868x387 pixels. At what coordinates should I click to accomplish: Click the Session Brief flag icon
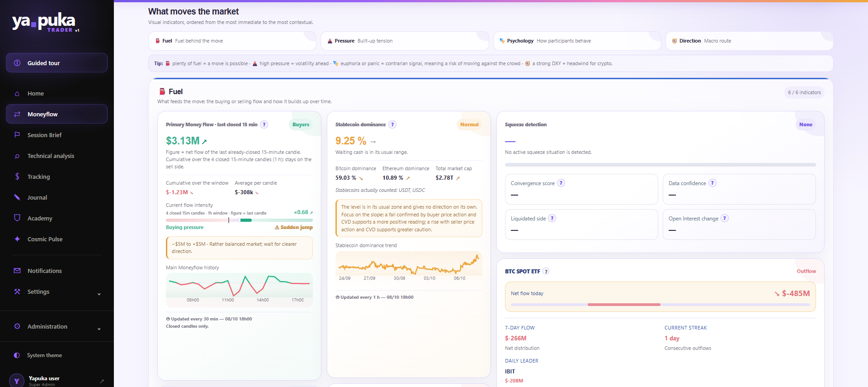[17, 135]
